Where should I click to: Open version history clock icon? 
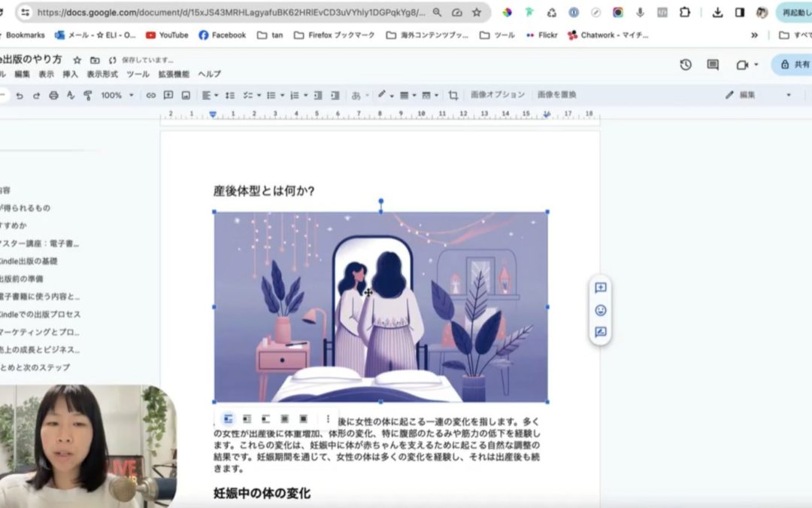[685, 65]
